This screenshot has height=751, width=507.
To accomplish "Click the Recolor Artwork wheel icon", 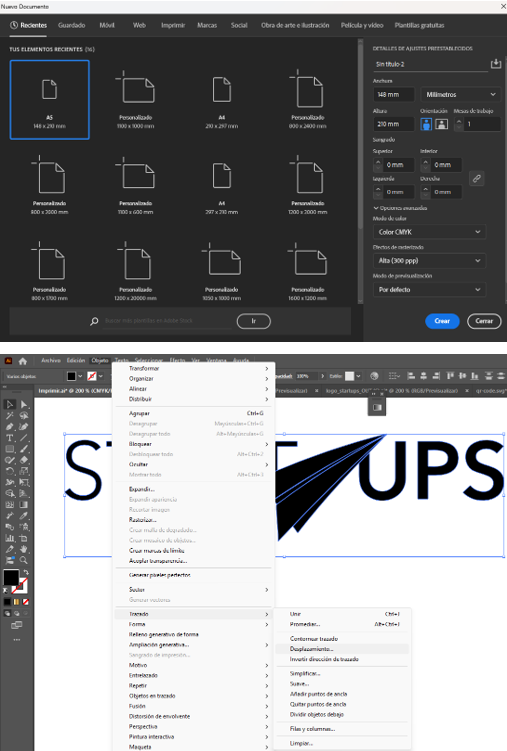I will coord(374,376).
